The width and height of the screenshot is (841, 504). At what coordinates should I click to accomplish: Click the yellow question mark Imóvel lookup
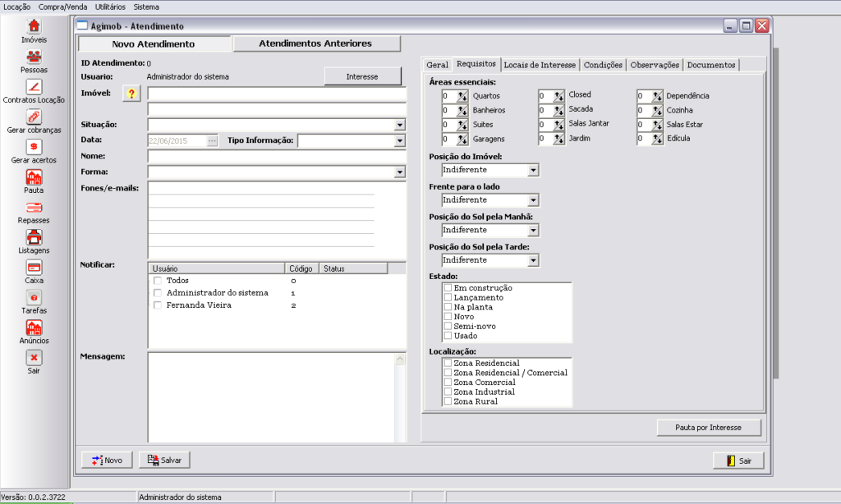(131, 94)
